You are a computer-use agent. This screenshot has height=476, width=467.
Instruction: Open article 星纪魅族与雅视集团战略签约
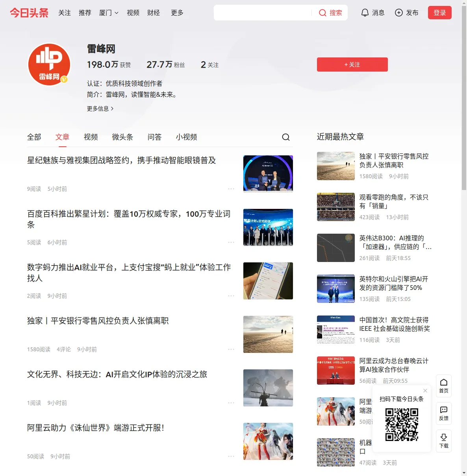[122, 161]
